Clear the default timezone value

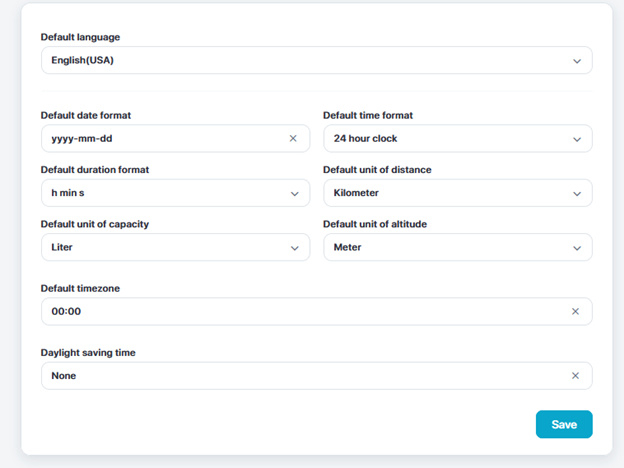click(x=575, y=311)
